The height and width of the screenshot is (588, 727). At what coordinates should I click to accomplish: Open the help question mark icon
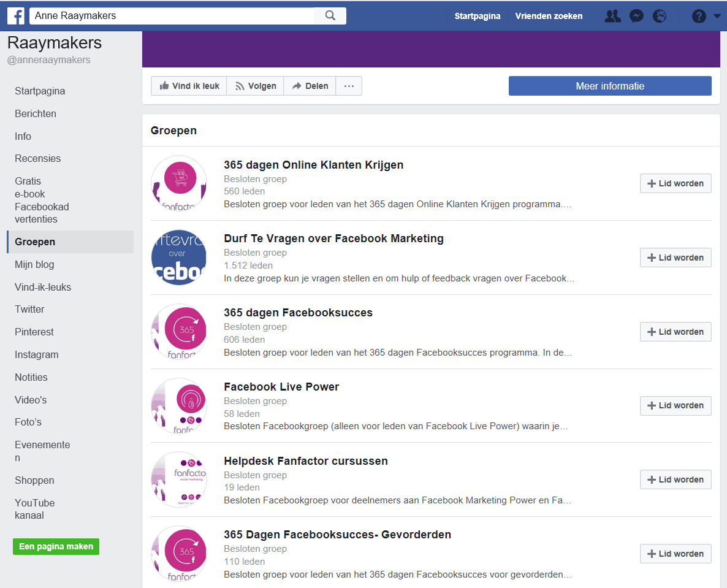(x=699, y=17)
